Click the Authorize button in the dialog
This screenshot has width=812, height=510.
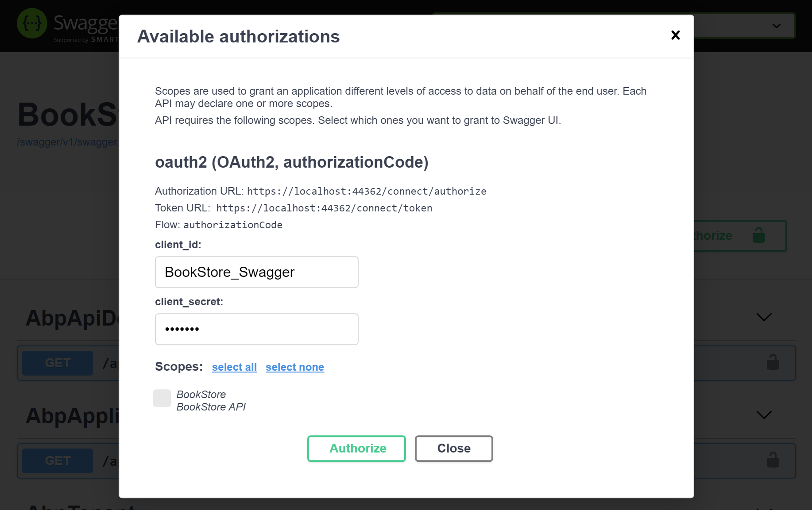[356, 448]
